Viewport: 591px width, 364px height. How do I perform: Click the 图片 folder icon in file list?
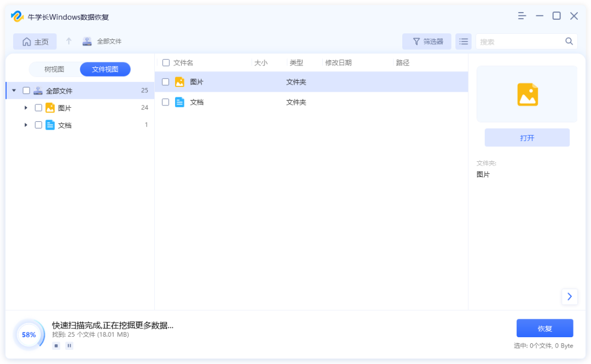179,81
